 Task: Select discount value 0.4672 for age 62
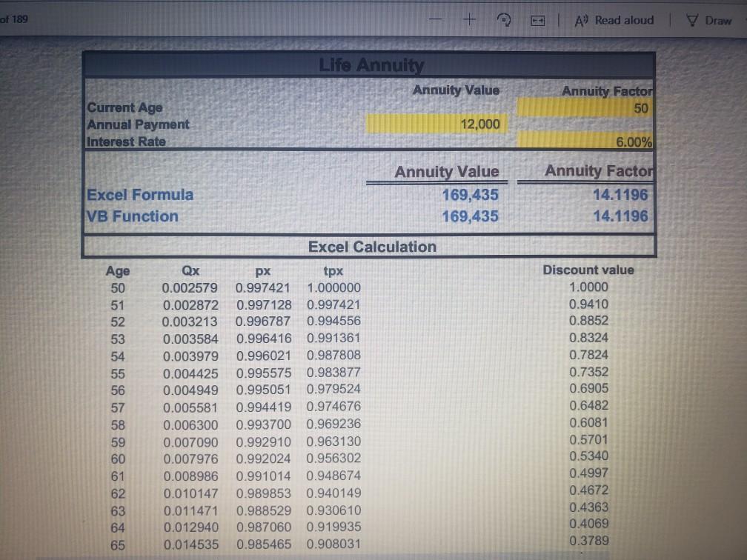tap(589, 490)
